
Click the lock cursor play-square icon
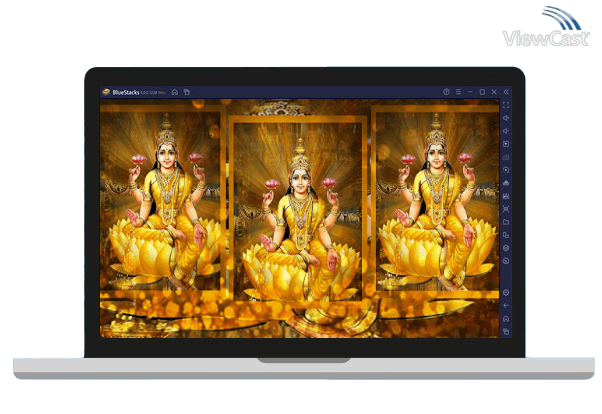[x=506, y=144]
